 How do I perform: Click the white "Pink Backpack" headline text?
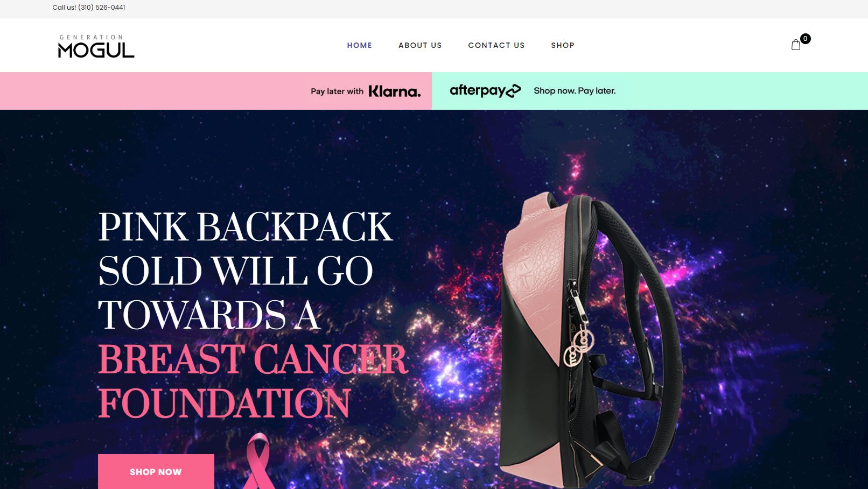[246, 226]
